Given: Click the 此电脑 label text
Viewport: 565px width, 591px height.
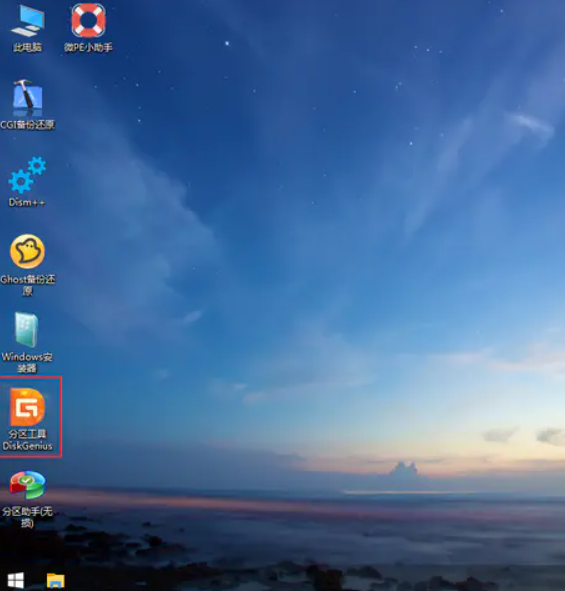Looking at the screenshot, I should 28,47.
